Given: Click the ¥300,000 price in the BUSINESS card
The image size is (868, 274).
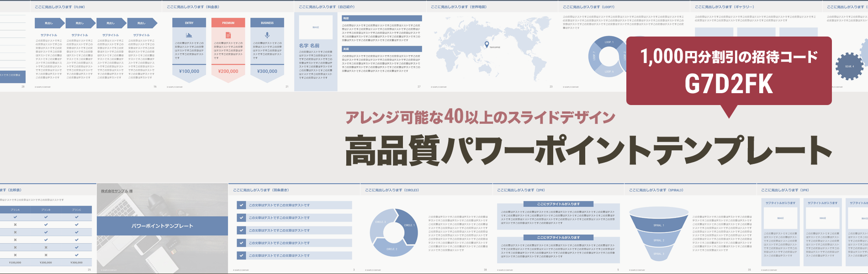Looking at the screenshot, I should pos(267,71).
